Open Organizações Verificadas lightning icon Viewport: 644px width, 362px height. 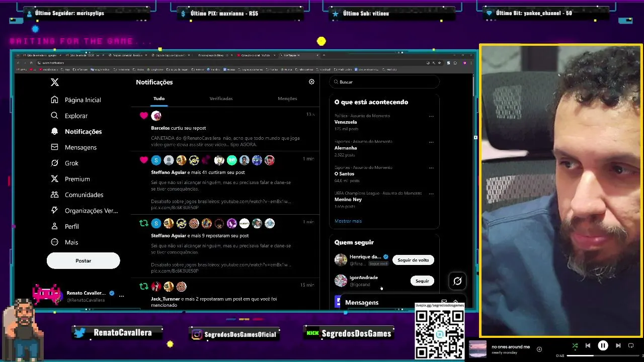pos(55,211)
